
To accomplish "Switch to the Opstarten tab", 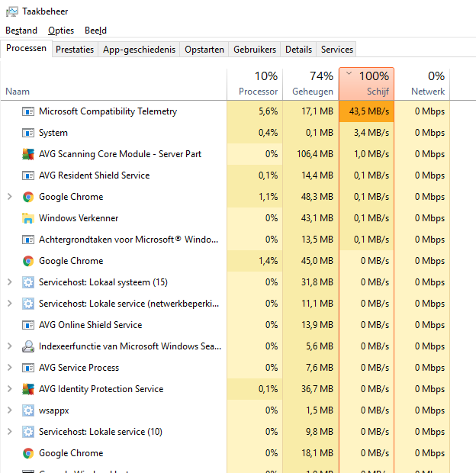I will (x=204, y=50).
